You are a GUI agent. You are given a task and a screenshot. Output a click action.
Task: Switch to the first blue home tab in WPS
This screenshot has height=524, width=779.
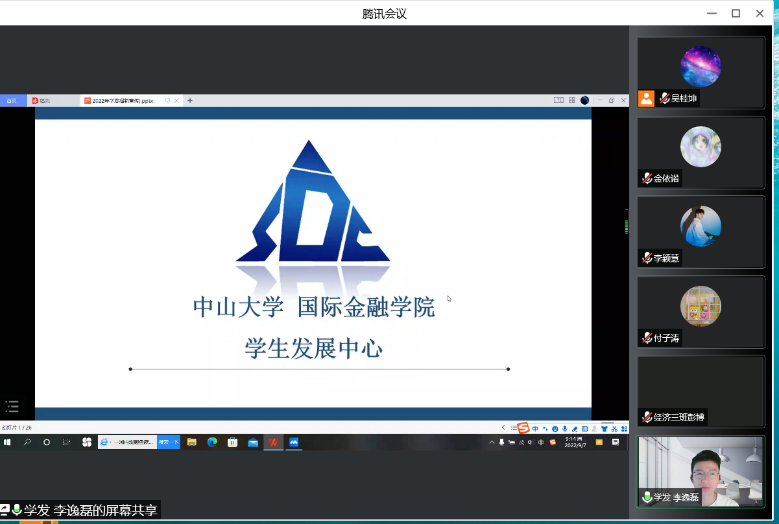tap(12, 101)
